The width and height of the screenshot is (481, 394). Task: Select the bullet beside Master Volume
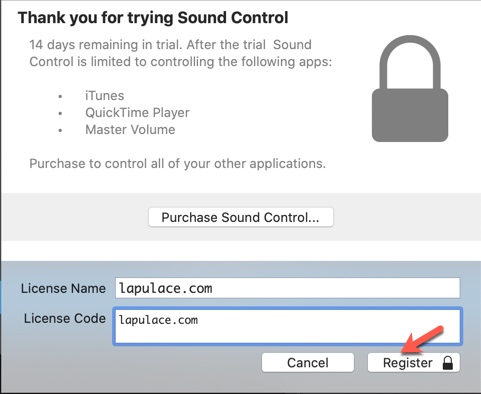pos(60,131)
